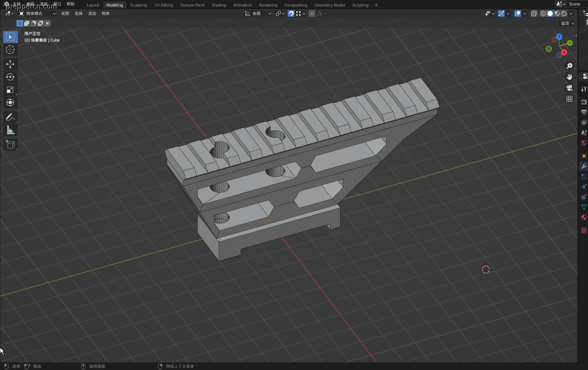Click the Scene name field

tap(578, 4)
